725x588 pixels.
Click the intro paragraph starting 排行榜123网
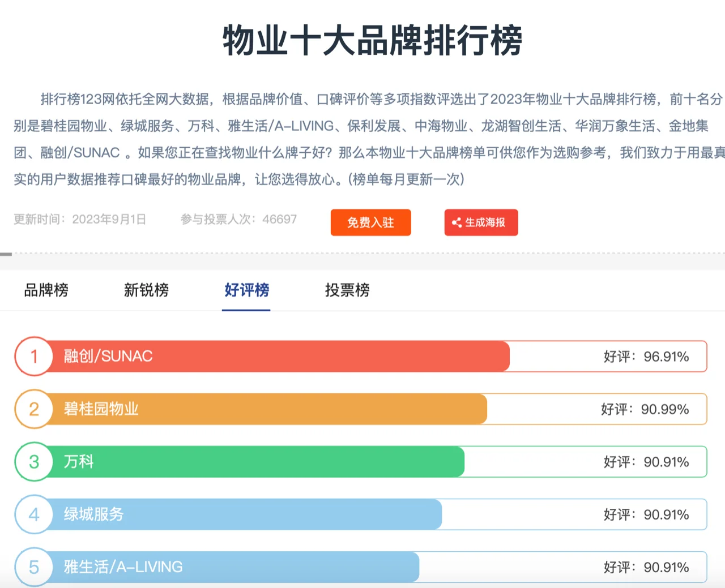(x=369, y=139)
